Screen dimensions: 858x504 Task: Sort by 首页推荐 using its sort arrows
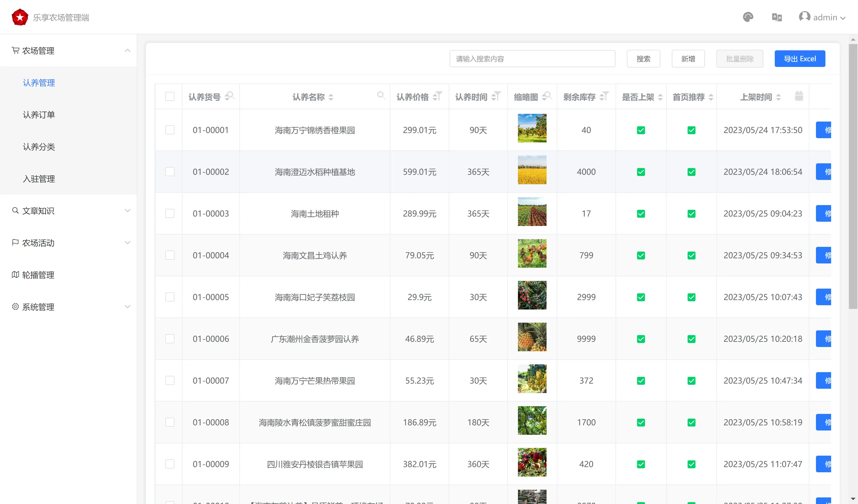click(x=711, y=97)
